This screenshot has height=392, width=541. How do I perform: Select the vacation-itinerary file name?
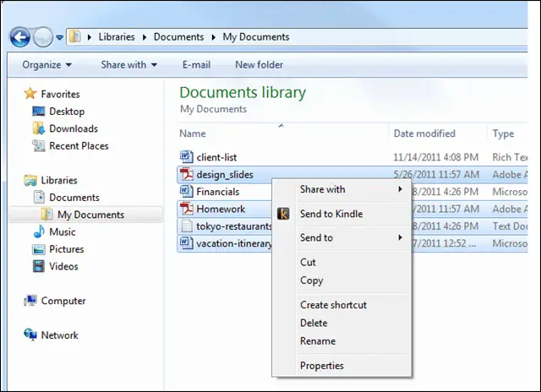234,244
